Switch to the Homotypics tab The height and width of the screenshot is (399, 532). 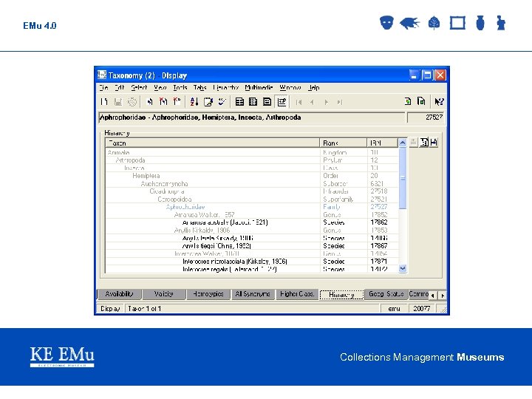click(x=208, y=294)
